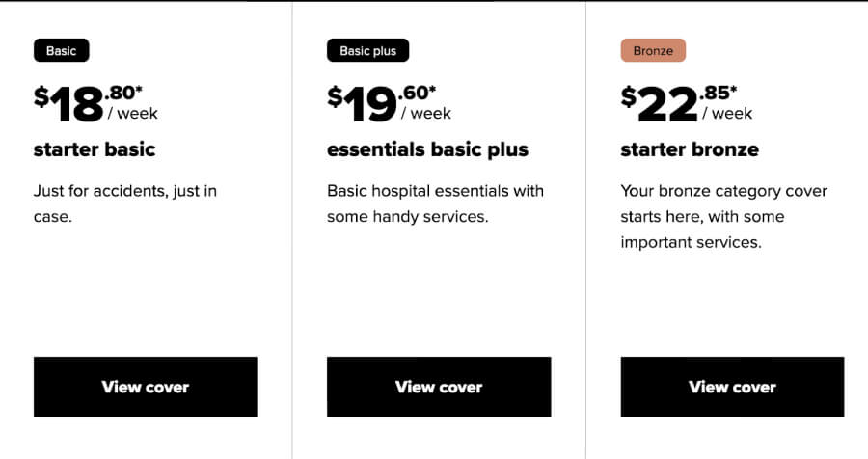Select the Bronze colored badge

[653, 50]
